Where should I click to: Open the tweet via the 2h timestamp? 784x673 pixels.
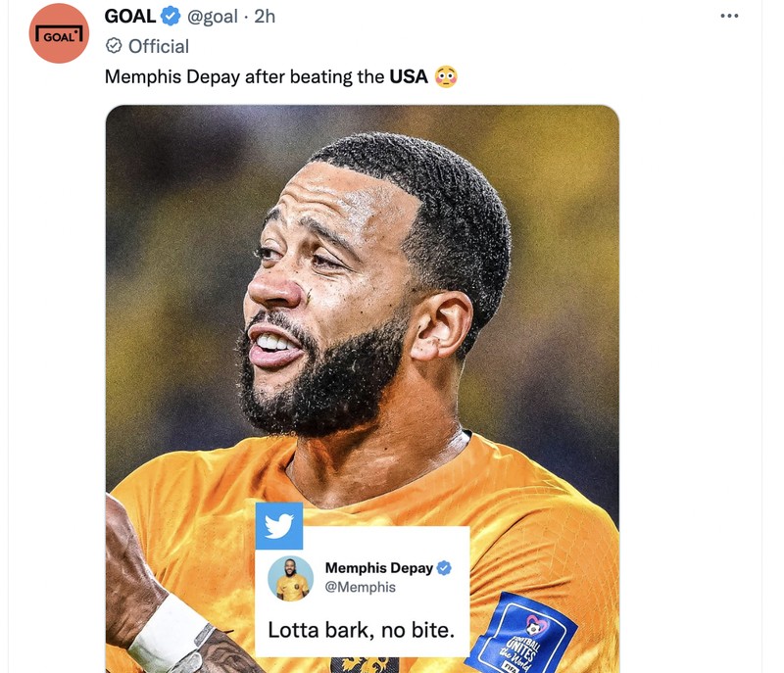click(265, 17)
